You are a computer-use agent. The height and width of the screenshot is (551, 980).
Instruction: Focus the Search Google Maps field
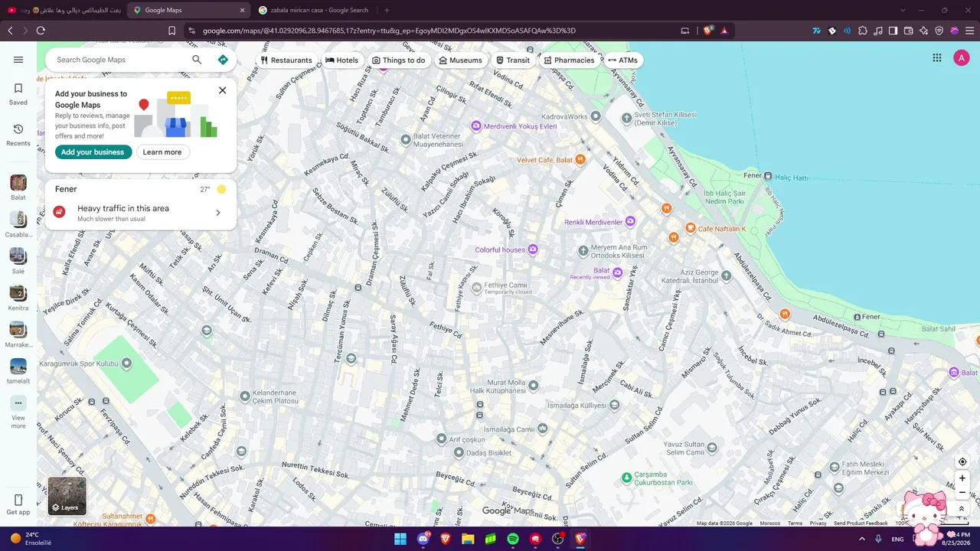120,60
